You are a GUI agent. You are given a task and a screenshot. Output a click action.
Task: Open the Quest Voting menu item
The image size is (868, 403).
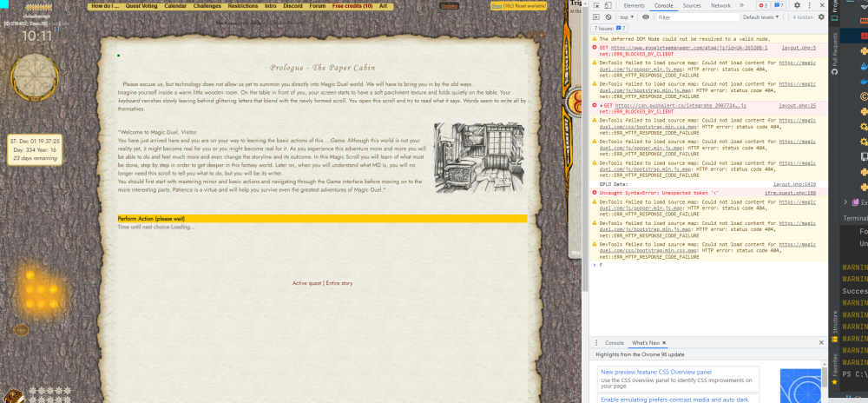141,5
